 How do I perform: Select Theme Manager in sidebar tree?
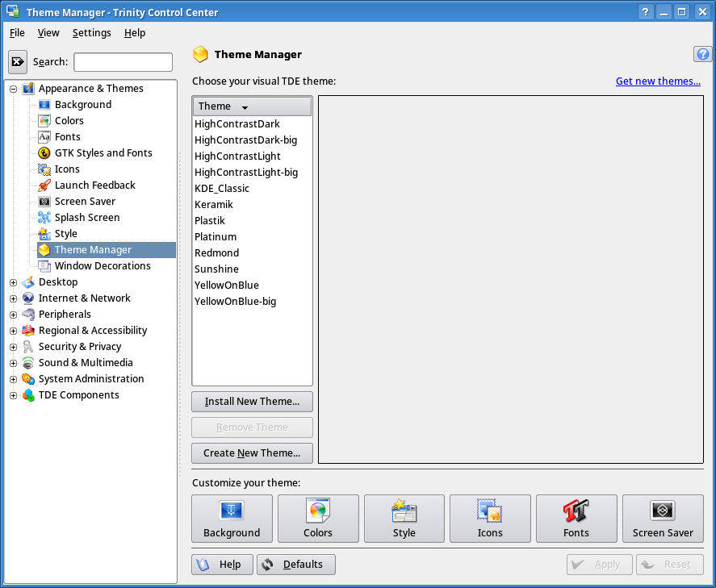107,250
